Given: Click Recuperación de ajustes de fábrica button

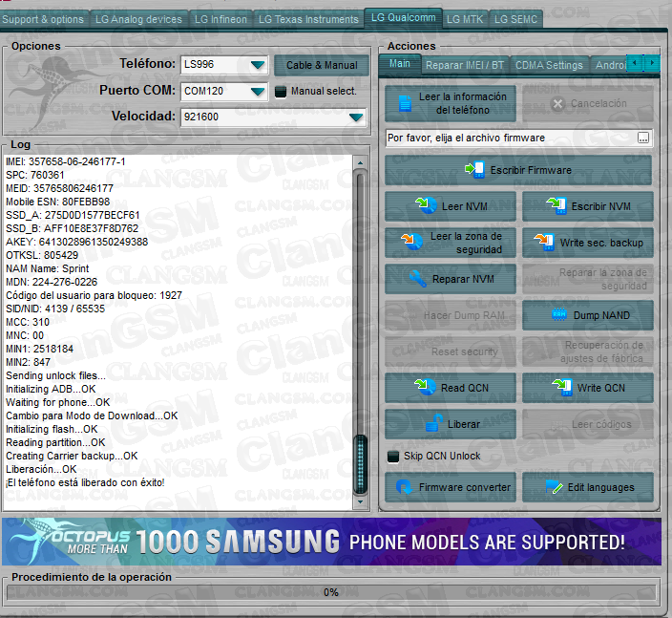Looking at the screenshot, I should [588, 352].
